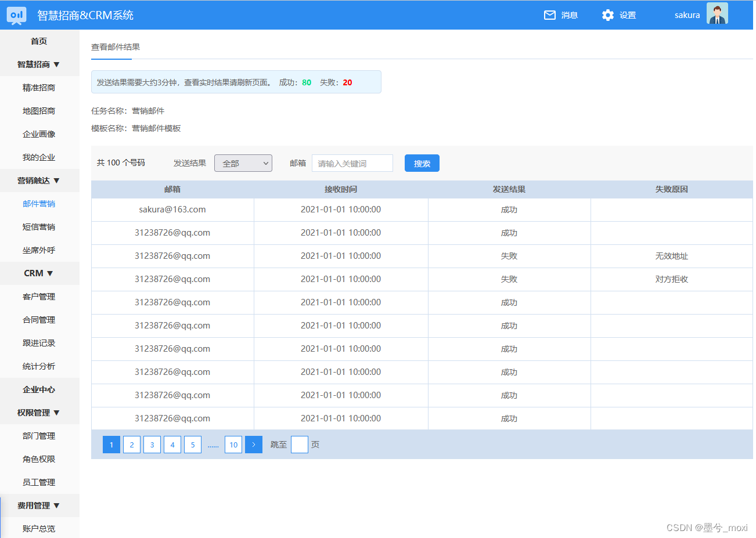The image size is (756, 538).
Task: Select the 查看邮件结果 tab
Action: (116, 47)
